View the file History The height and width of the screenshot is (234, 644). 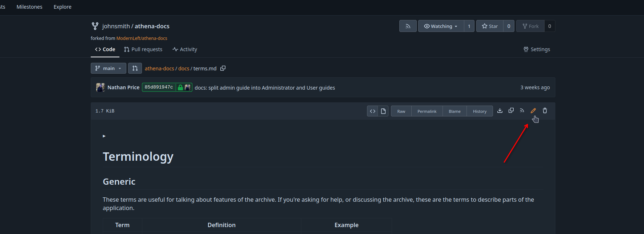[480, 111]
